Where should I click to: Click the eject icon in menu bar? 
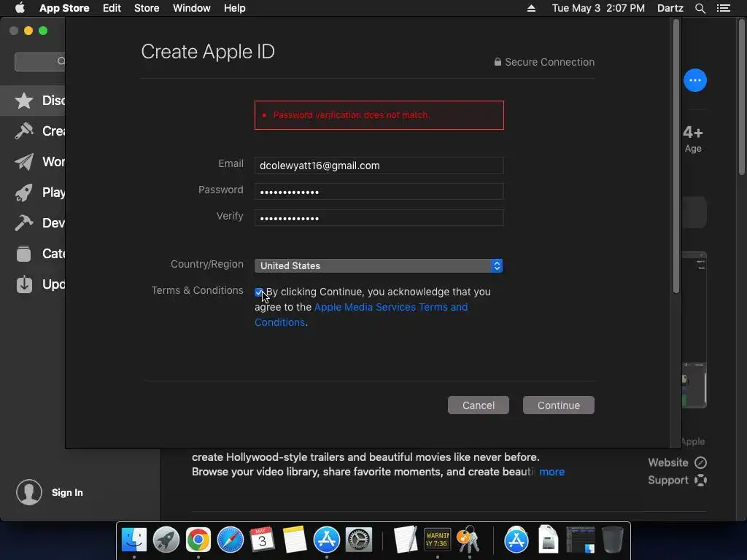point(531,8)
